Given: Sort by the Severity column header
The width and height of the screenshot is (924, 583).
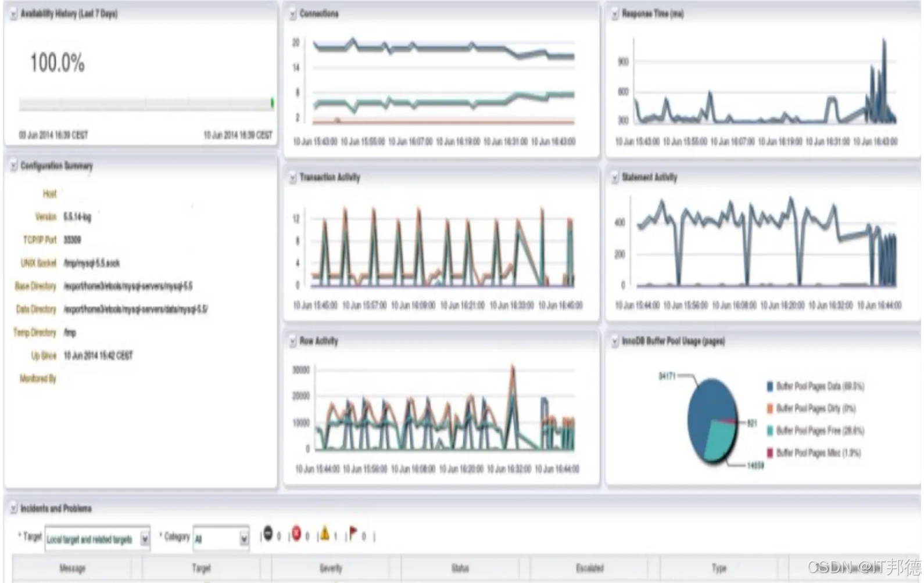Looking at the screenshot, I should click(x=331, y=568).
